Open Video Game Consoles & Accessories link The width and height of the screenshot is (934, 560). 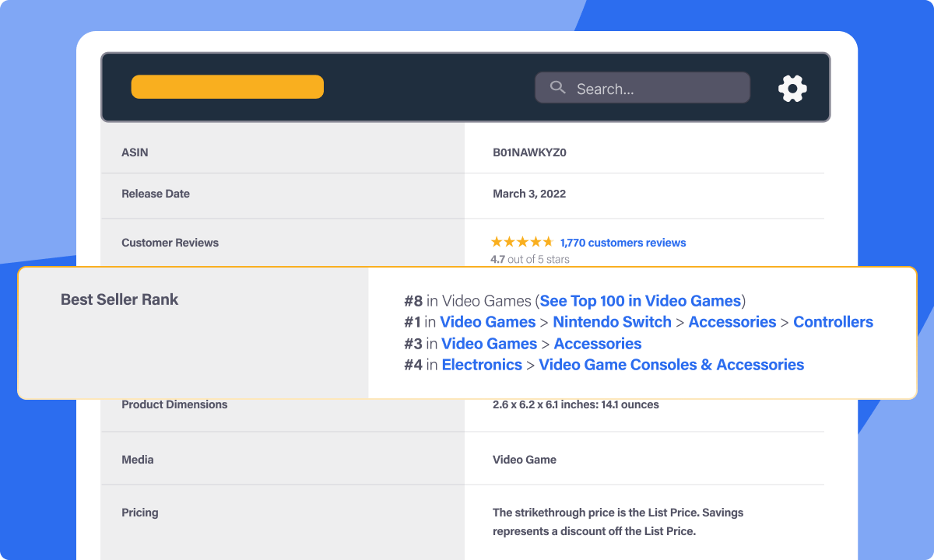coord(671,365)
